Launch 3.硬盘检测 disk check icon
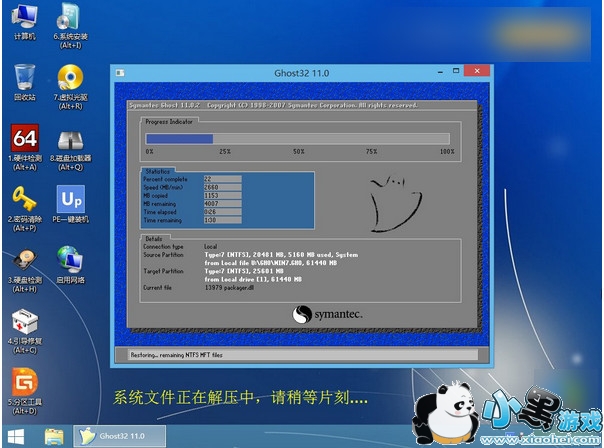This screenshot has height=448, width=604. 24,260
